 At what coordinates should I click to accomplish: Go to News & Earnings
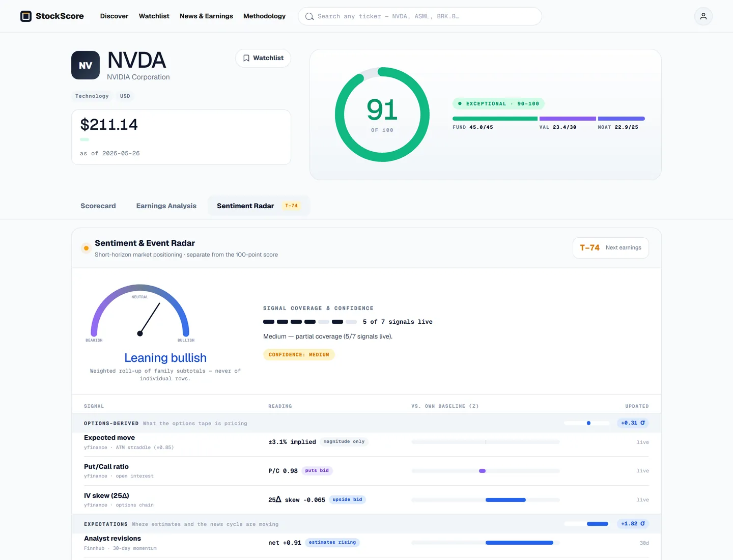coord(206,16)
